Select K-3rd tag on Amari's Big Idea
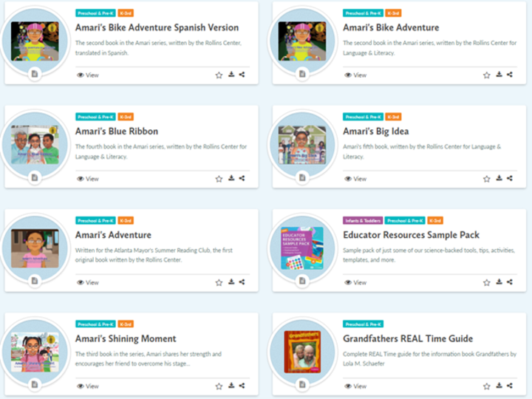This screenshot has width=532, height=399. click(x=393, y=117)
